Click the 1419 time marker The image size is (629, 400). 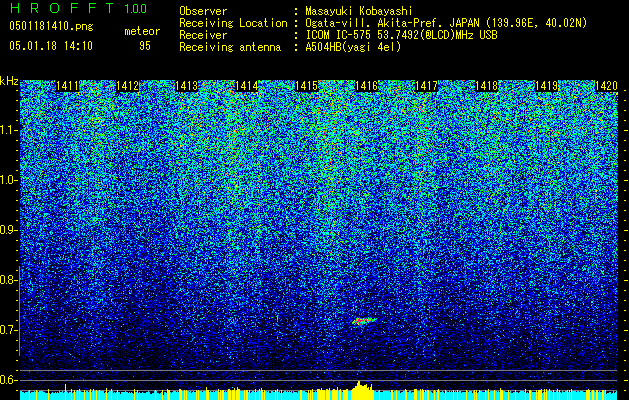click(x=546, y=86)
